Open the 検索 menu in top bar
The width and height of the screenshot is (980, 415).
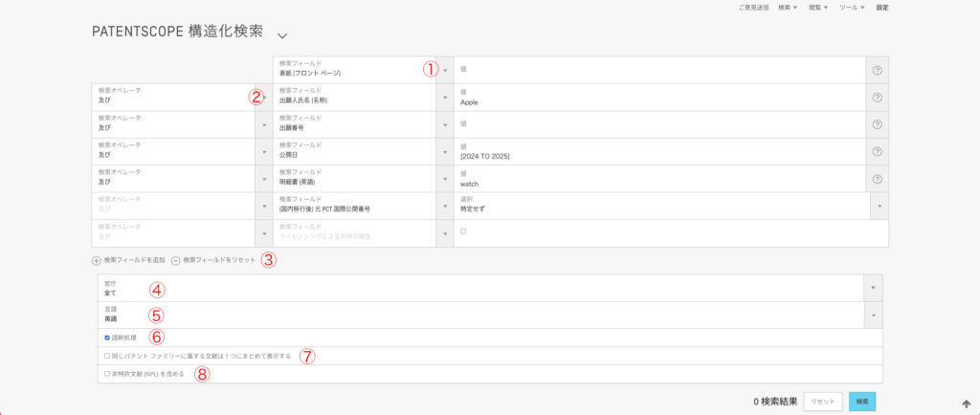(x=788, y=8)
